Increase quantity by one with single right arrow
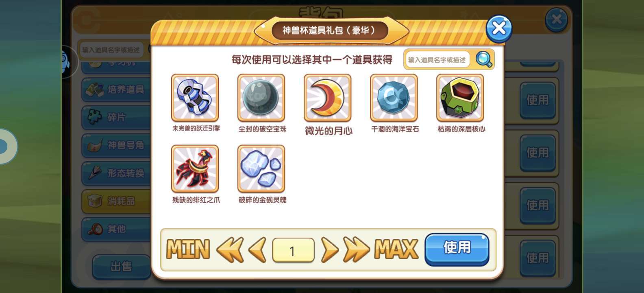This screenshot has height=293, width=644. (329, 249)
